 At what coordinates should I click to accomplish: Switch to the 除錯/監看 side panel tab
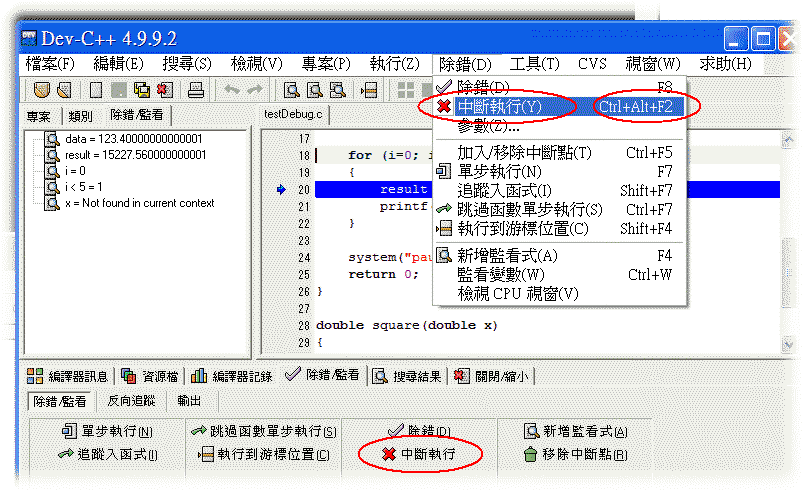coord(137,115)
